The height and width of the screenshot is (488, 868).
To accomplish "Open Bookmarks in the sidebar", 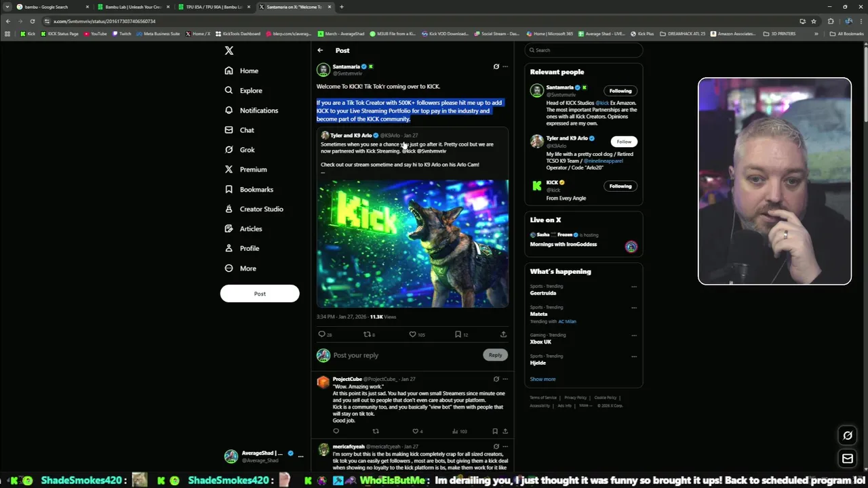I will pos(249,189).
